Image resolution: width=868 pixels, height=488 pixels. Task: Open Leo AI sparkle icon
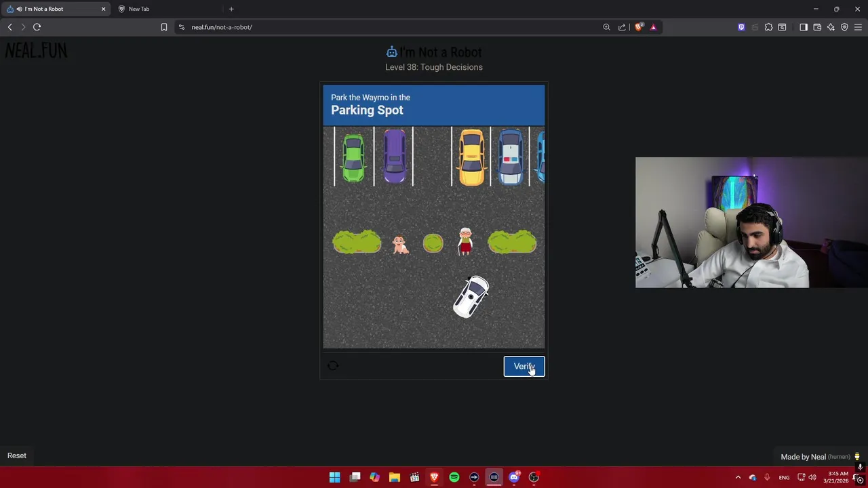point(831,27)
